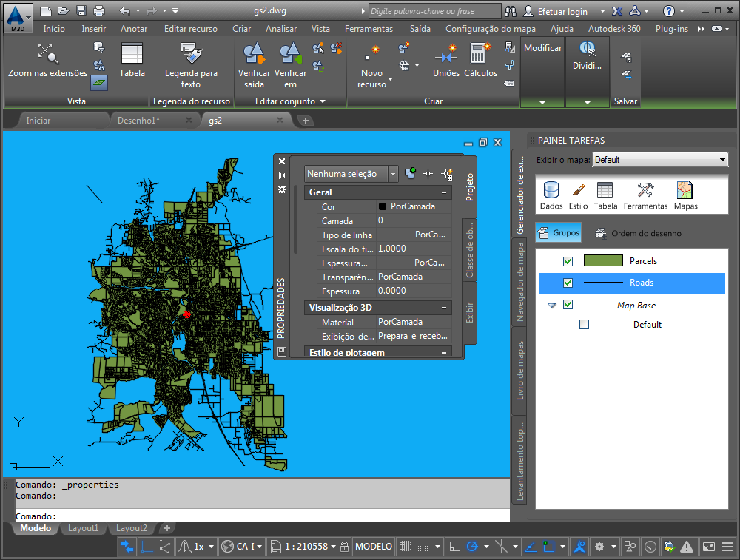This screenshot has height=560, width=740.
Task: Click the Grupos button
Action: (559, 233)
